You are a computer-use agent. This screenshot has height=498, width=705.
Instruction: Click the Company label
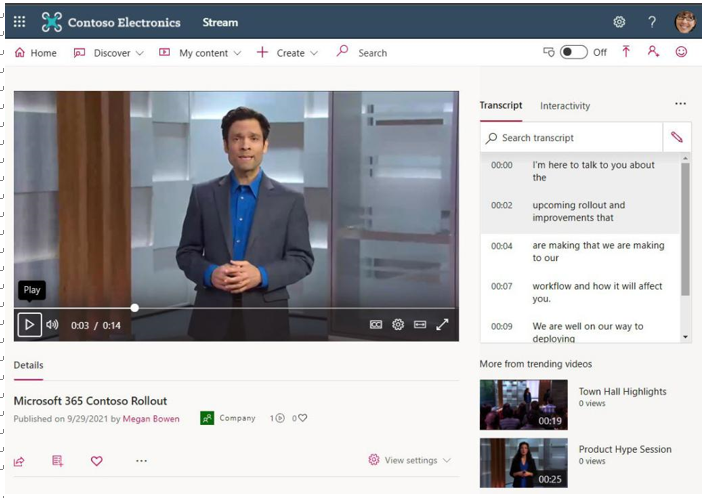[237, 418]
